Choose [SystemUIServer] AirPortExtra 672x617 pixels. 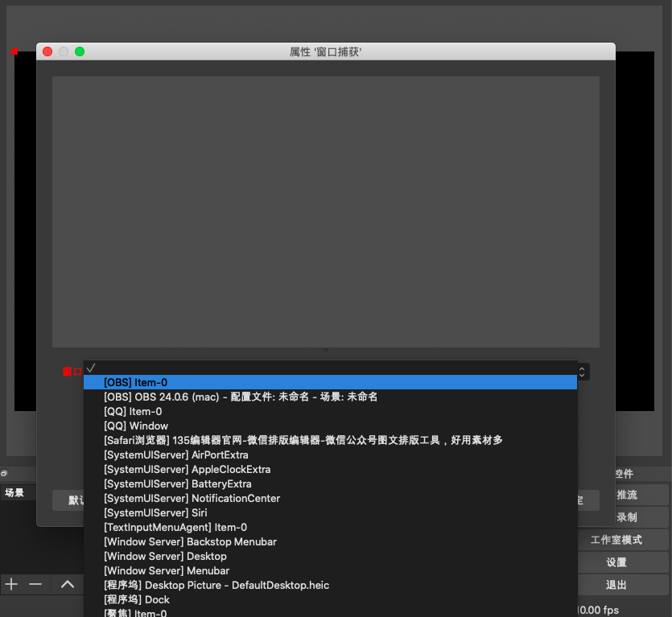pyautogui.click(x=330, y=455)
